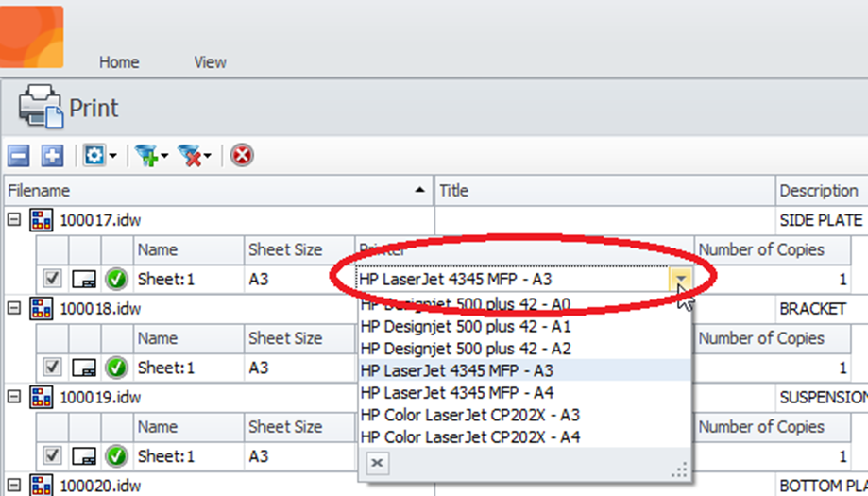Collapse the 100020.idw row
This screenshot has height=496, width=868.
[x=14, y=486]
